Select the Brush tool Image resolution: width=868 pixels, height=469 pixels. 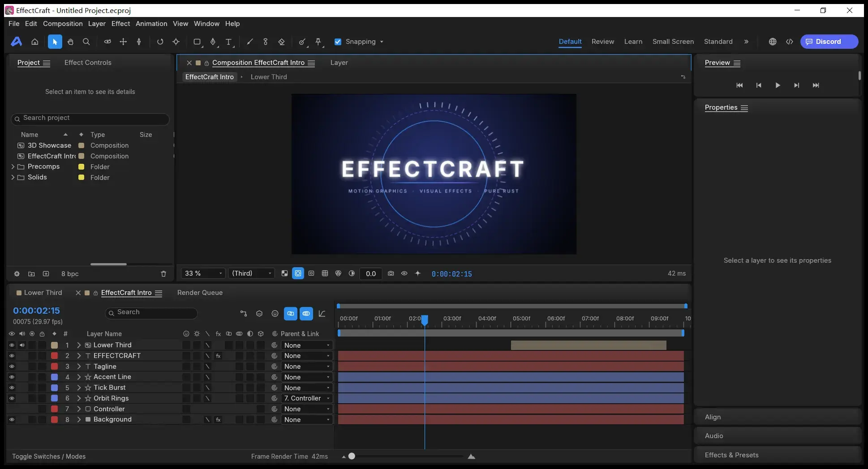click(x=249, y=42)
